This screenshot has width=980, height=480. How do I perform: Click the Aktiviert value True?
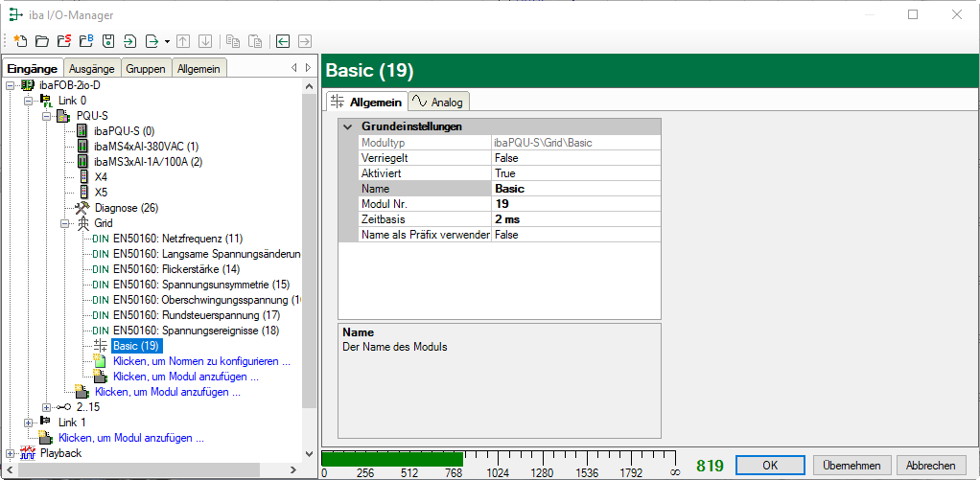click(x=575, y=173)
